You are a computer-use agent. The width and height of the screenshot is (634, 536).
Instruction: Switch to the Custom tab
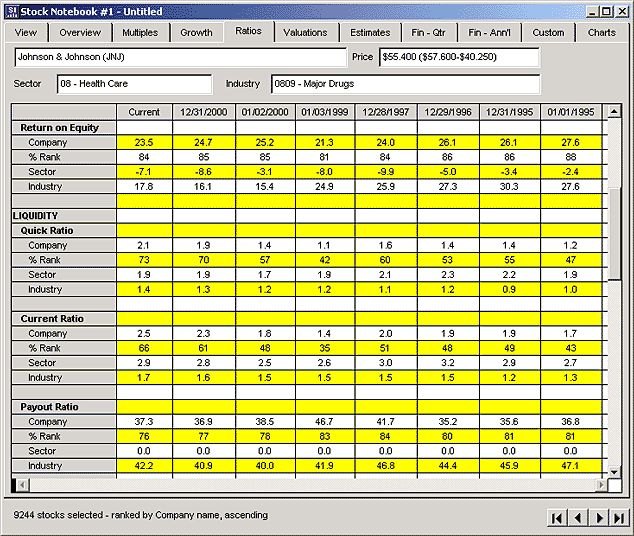548,32
